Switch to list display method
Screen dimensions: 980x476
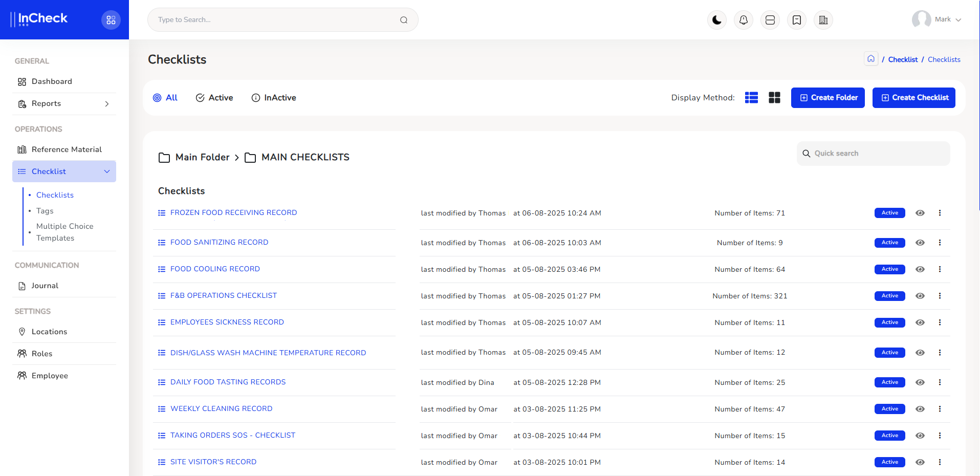tap(751, 98)
